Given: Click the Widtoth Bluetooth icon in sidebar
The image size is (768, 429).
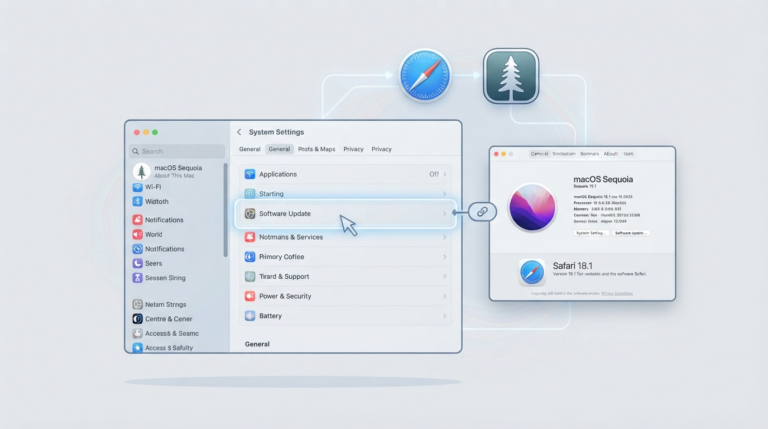Looking at the screenshot, I should [x=138, y=201].
